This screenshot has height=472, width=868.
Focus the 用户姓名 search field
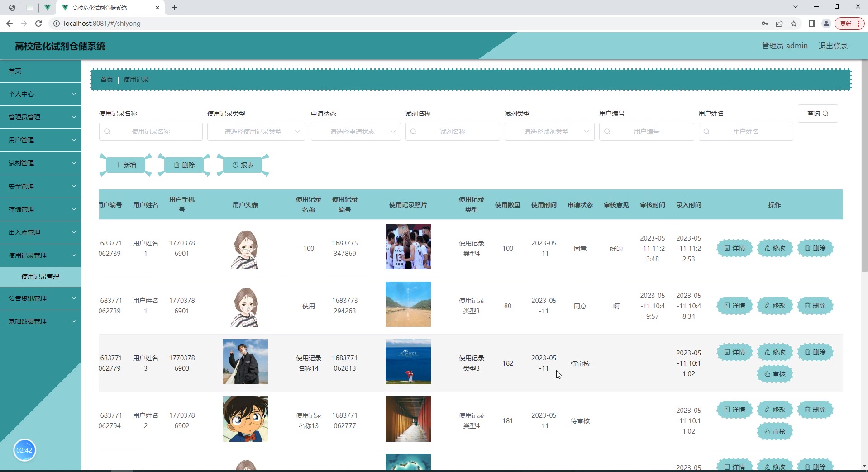746,132
